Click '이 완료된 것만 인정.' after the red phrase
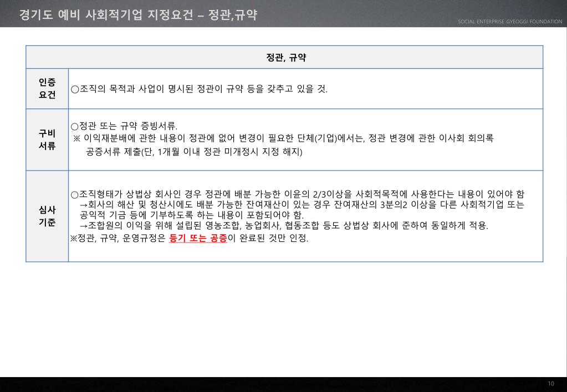The height and width of the screenshot is (392, 567). point(268,239)
